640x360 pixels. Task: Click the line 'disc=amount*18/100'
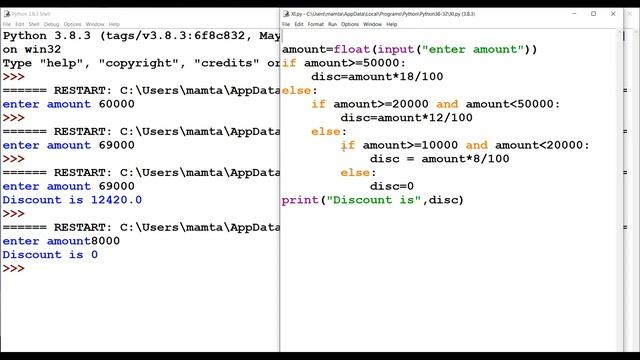point(377,77)
